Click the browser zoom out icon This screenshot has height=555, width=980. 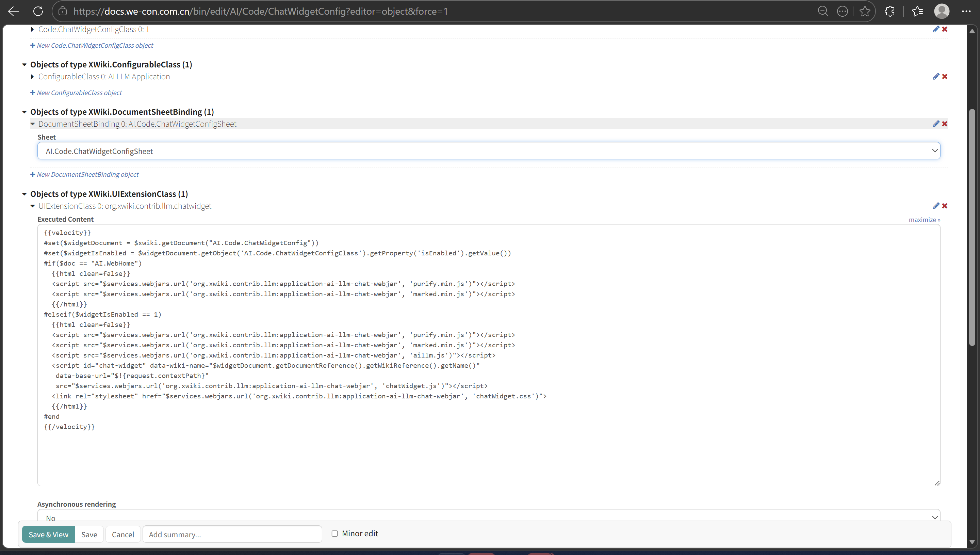click(x=823, y=12)
